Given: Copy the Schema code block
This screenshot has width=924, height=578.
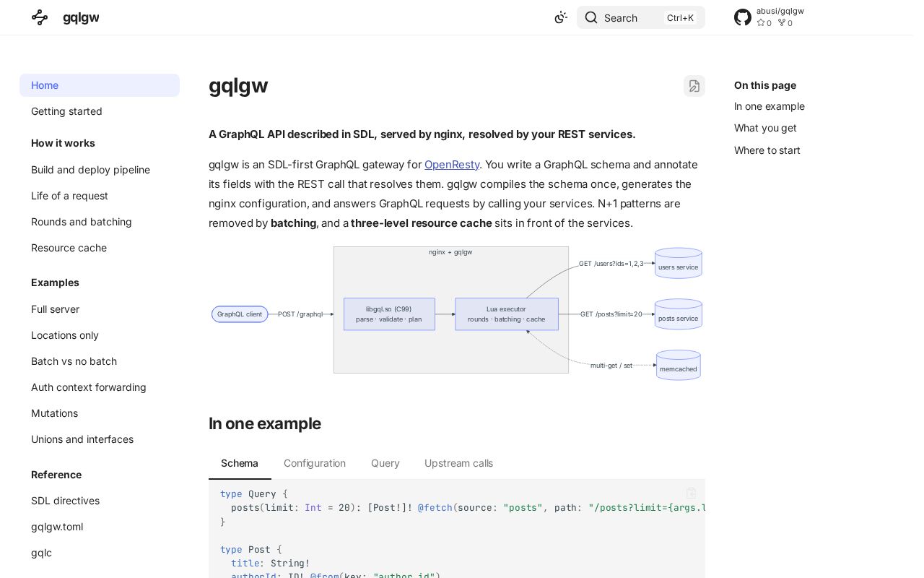Looking at the screenshot, I should pos(691,493).
